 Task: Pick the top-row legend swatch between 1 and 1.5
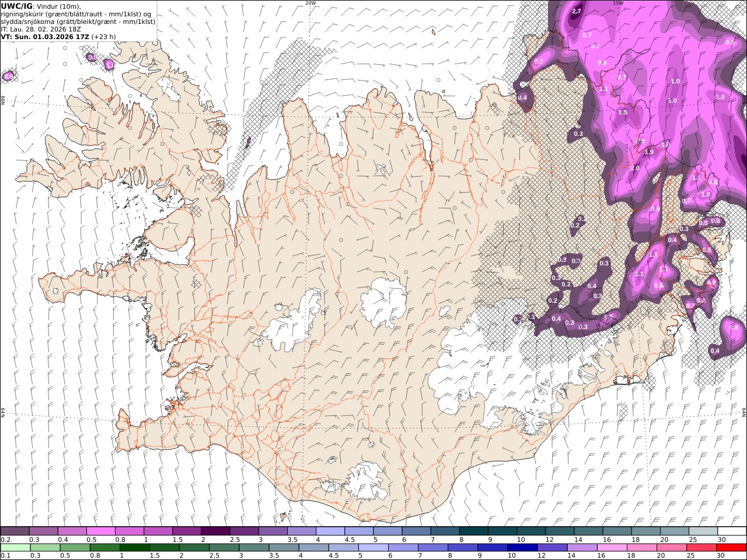158,531
